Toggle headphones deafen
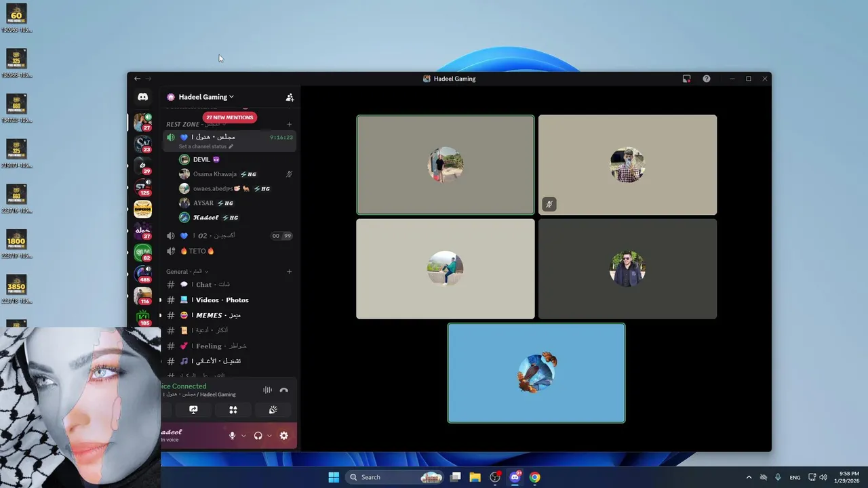This screenshot has width=868, height=488. [258, 436]
